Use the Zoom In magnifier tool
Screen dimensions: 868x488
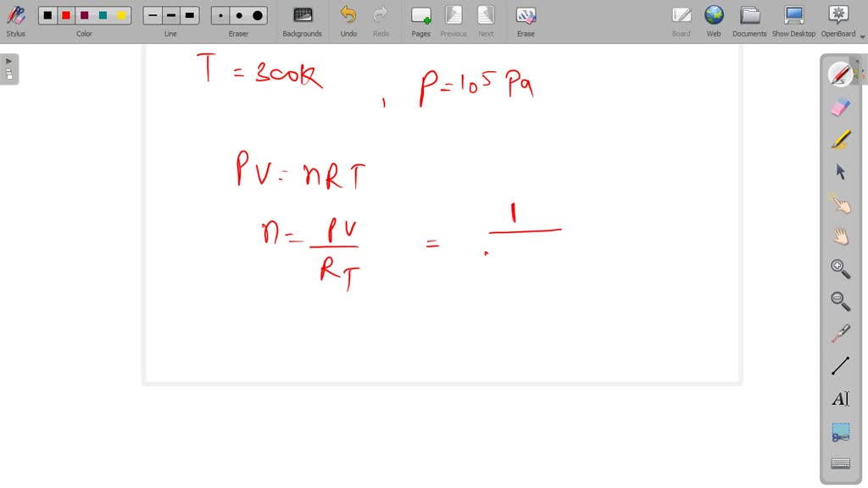(839, 269)
